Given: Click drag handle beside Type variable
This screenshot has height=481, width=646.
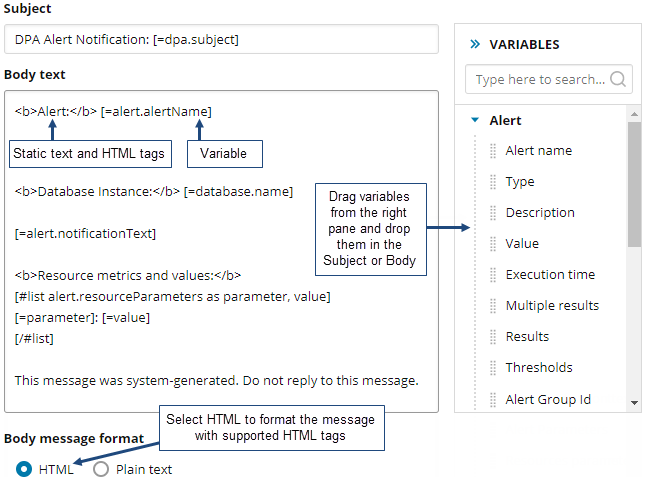Looking at the screenshot, I should click(x=492, y=182).
